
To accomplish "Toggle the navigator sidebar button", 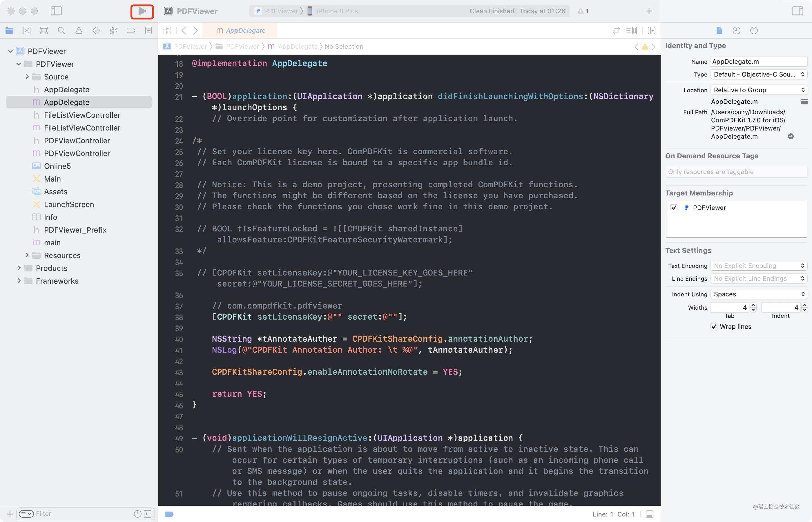I will click(x=56, y=11).
